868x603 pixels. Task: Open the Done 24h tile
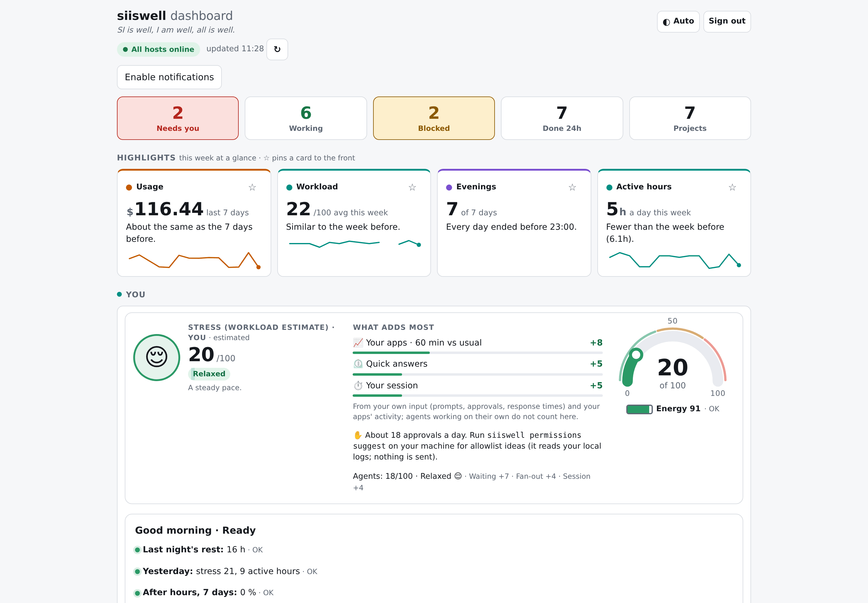[562, 118]
